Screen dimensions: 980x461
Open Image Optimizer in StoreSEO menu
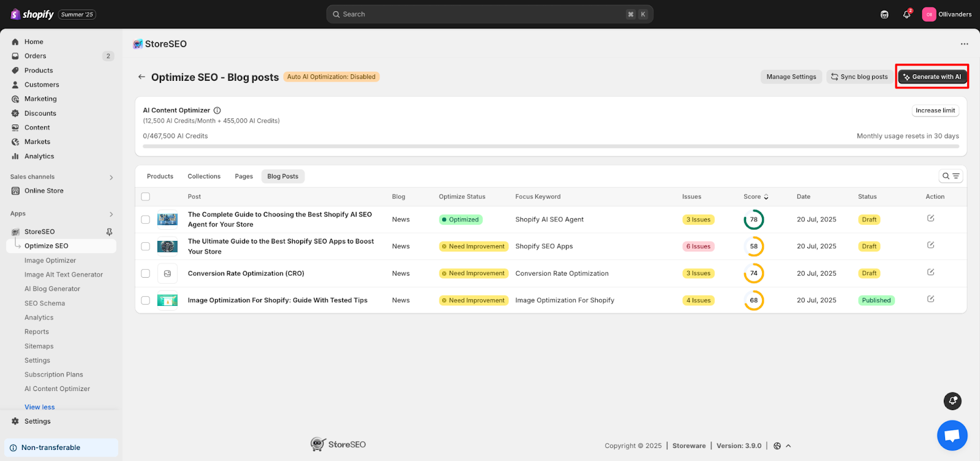tap(50, 261)
